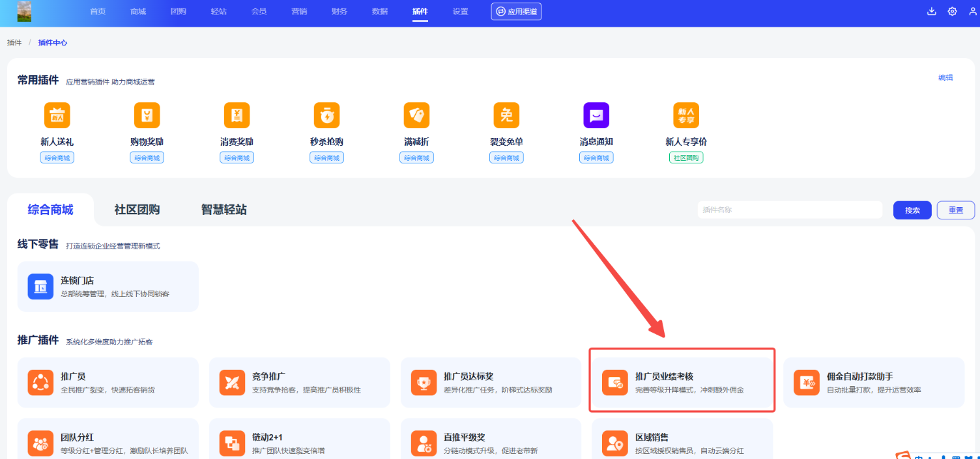Image resolution: width=980 pixels, height=459 pixels.
Task: Open the 满减折 tag icon
Action: (416, 116)
